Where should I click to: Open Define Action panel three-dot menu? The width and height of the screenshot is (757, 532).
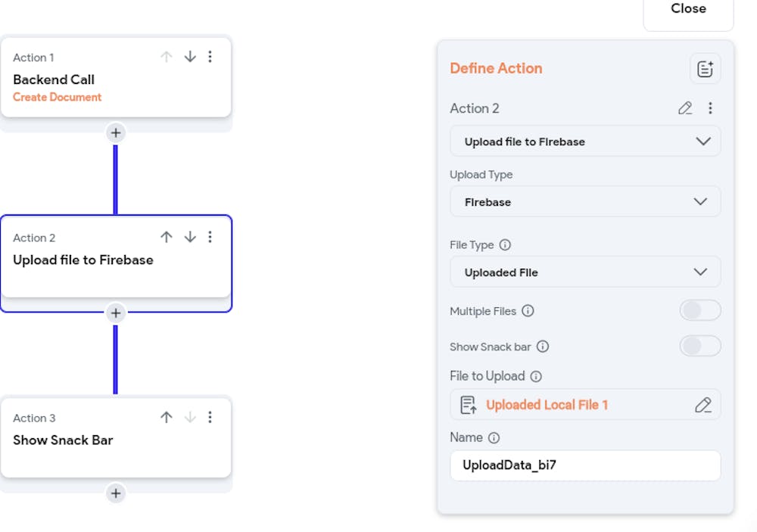pyautogui.click(x=710, y=108)
